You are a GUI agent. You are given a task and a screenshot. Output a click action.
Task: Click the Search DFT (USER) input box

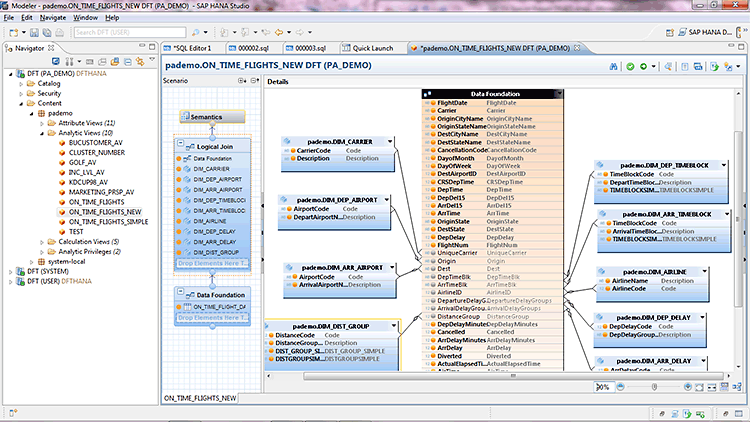click(130, 33)
